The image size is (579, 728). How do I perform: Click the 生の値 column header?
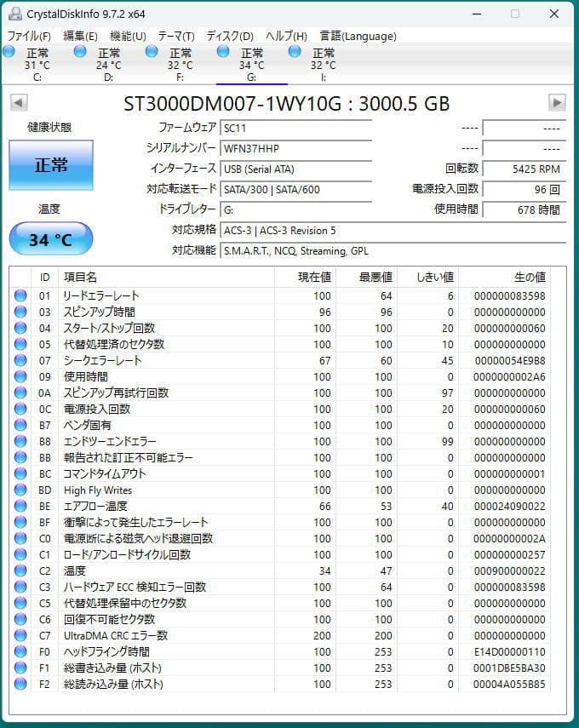click(504, 278)
